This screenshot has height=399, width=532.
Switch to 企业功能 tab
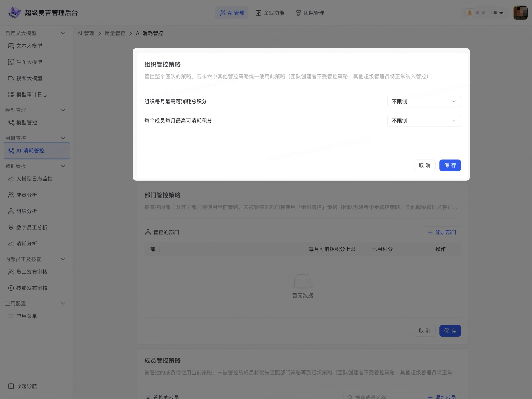tap(270, 13)
